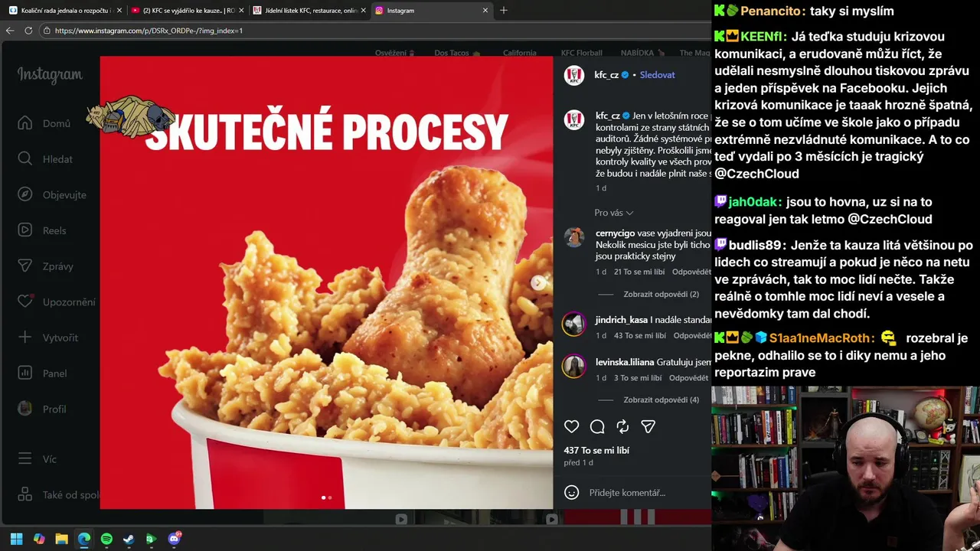
Task: Open levinska.liliana commenter avatar
Action: pyautogui.click(x=574, y=367)
